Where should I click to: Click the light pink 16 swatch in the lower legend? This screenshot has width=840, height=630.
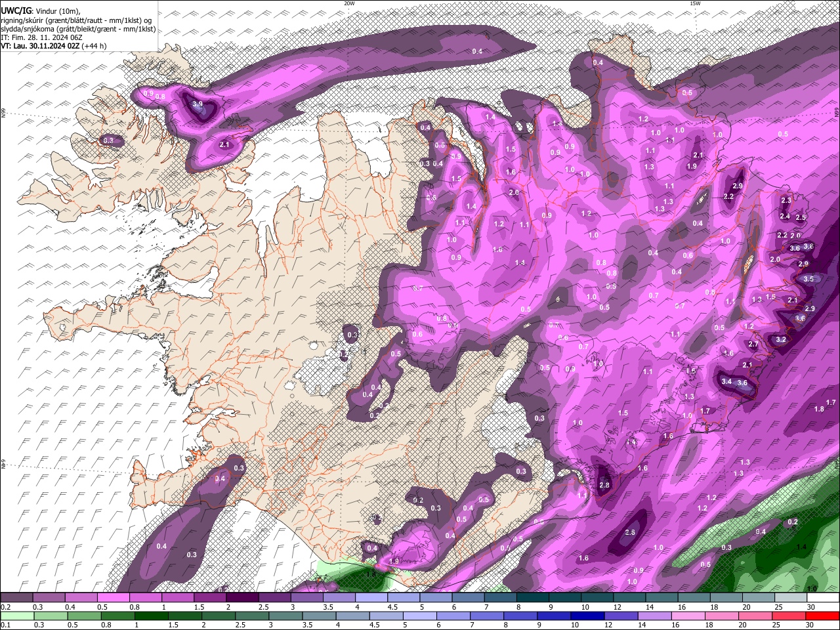coord(689,616)
